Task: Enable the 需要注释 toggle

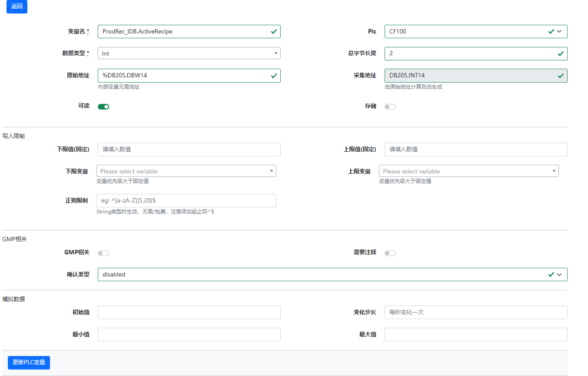Action: [x=390, y=253]
